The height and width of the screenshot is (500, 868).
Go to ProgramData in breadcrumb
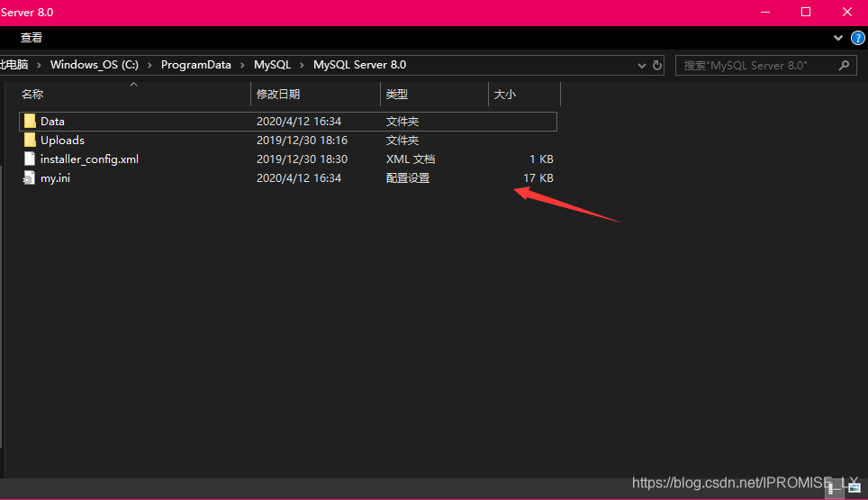pos(196,65)
